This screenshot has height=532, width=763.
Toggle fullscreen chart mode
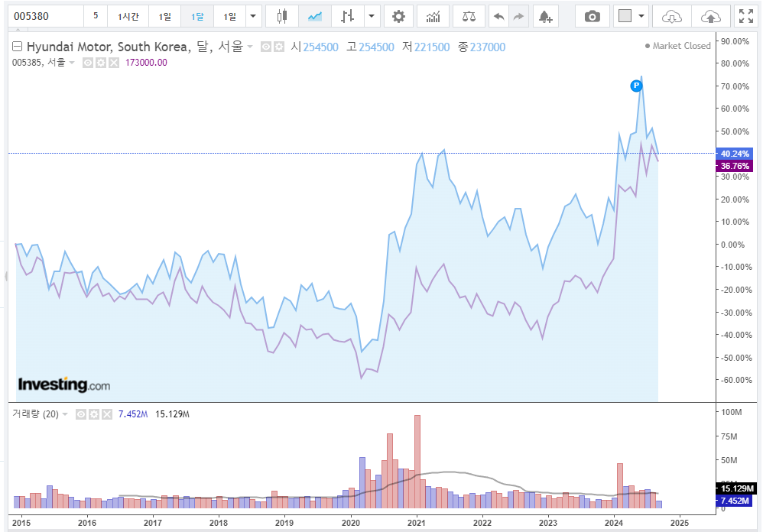point(746,17)
